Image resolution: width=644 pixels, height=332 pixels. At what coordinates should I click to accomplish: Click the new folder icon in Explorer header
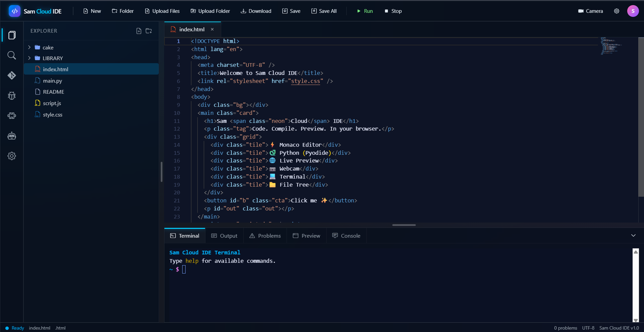click(149, 31)
